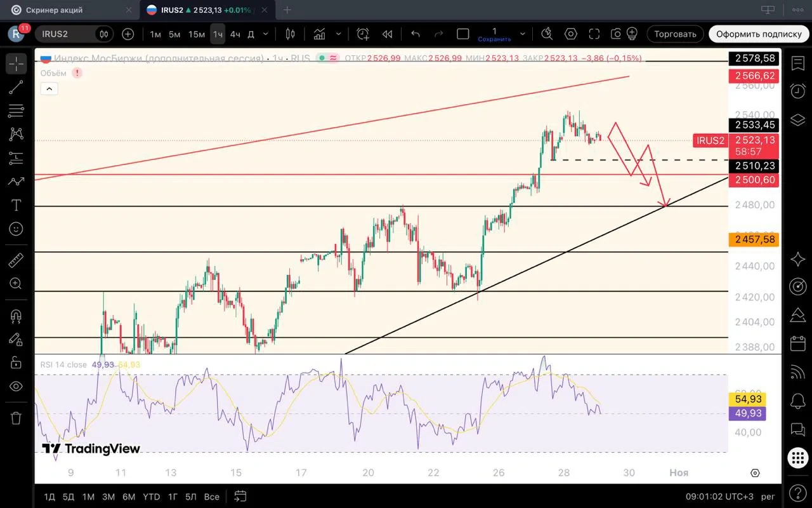Open the Fibonacci retracement tools
This screenshot has width=812, height=508.
(16, 110)
